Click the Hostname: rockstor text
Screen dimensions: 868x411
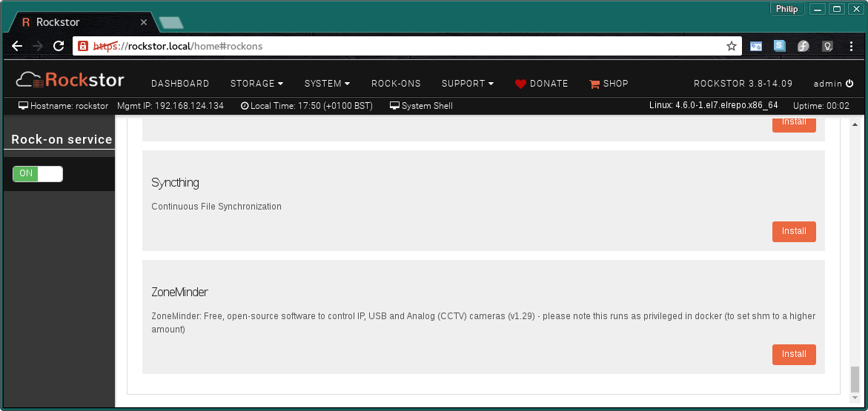click(x=69, y=106)
